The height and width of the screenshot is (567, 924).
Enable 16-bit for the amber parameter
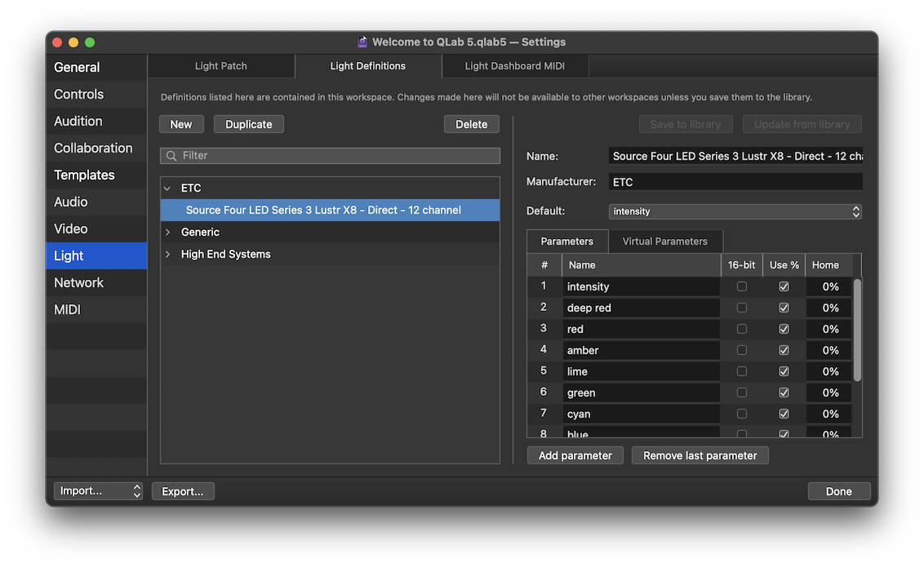pos(741,350)
